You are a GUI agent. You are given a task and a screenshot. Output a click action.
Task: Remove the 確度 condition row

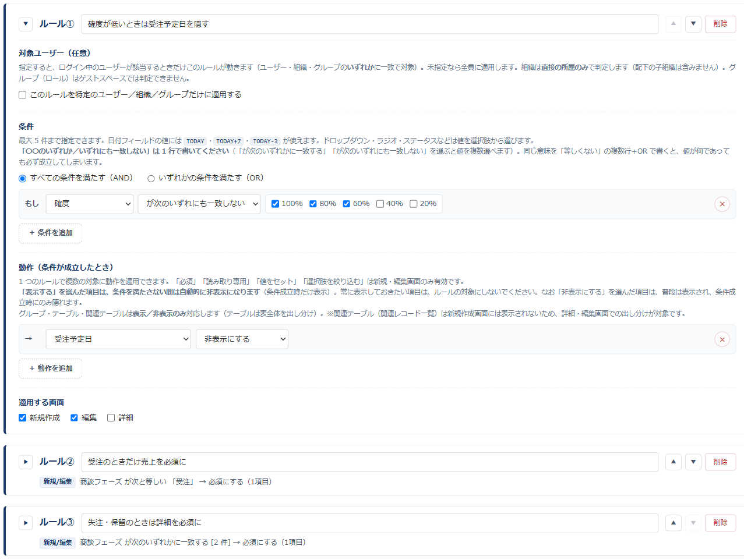pyautogui.click(x=722, y=204)
